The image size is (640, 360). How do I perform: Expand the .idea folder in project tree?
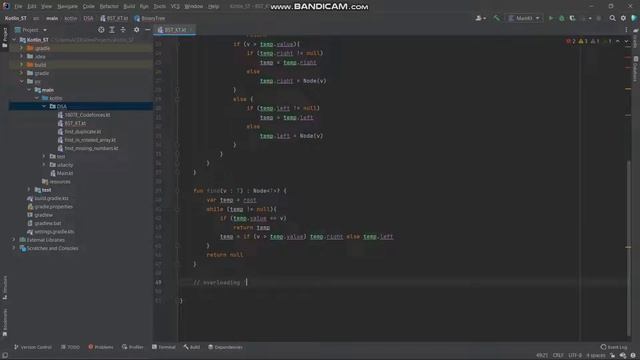[22, 56]
